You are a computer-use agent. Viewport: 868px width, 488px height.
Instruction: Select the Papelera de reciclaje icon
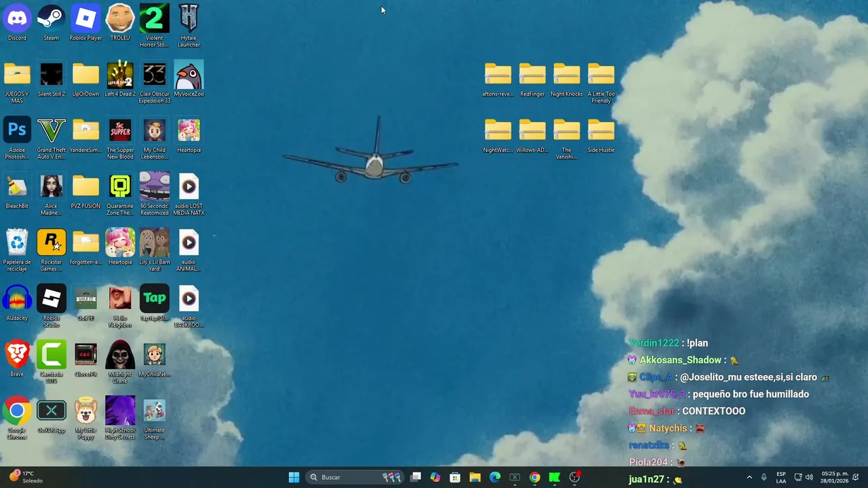(17, 251)
